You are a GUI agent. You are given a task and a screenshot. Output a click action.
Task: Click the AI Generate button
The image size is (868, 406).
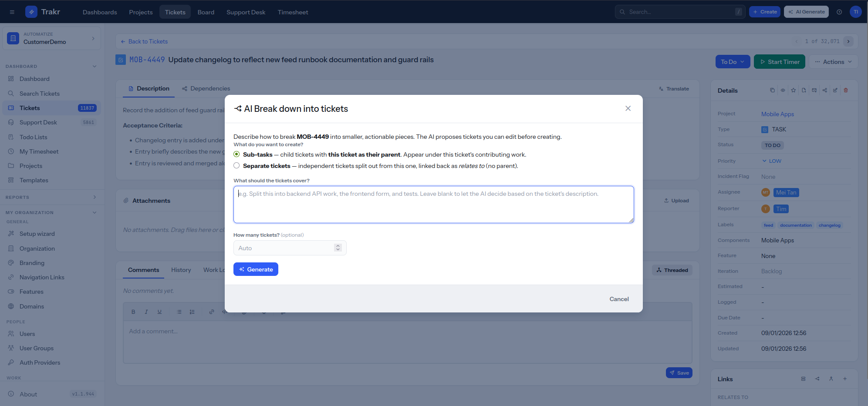coord(806,12)
